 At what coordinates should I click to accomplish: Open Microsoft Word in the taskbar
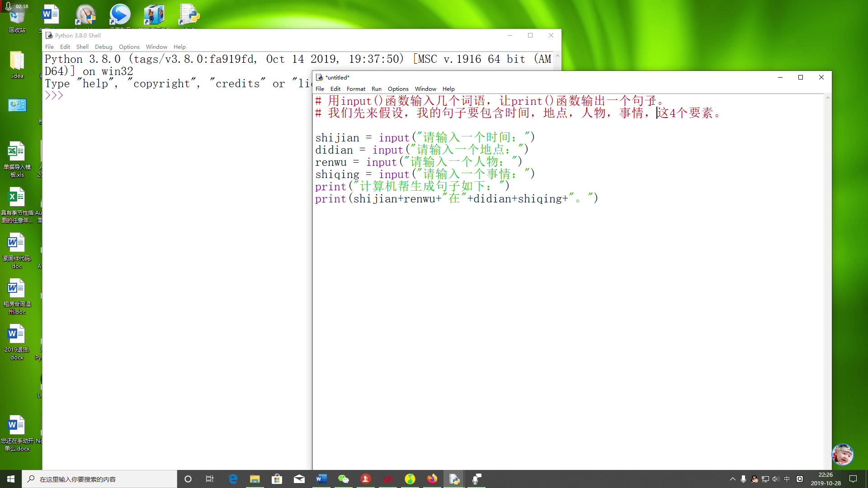(x=321, y=479)
